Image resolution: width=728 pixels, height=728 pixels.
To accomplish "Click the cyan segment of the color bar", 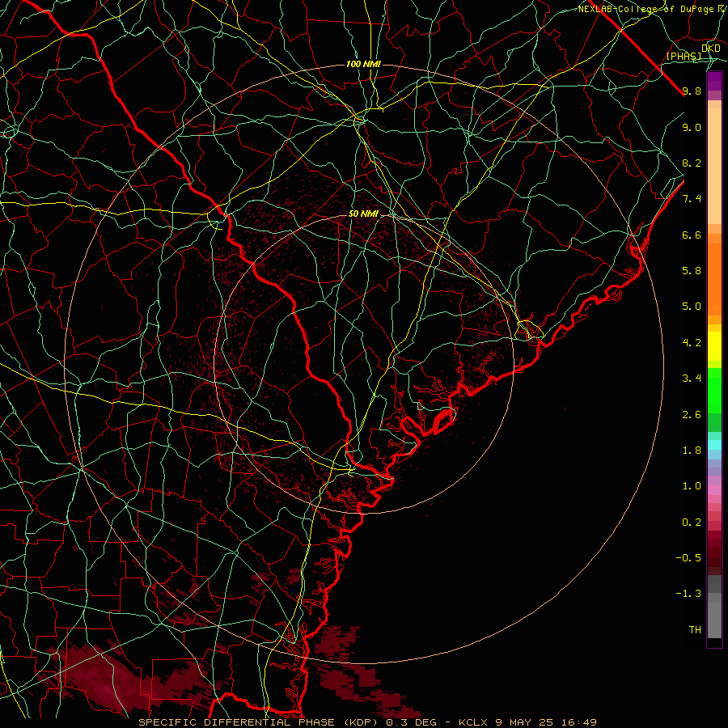I will pyautogui.click(x=714, y=445).
